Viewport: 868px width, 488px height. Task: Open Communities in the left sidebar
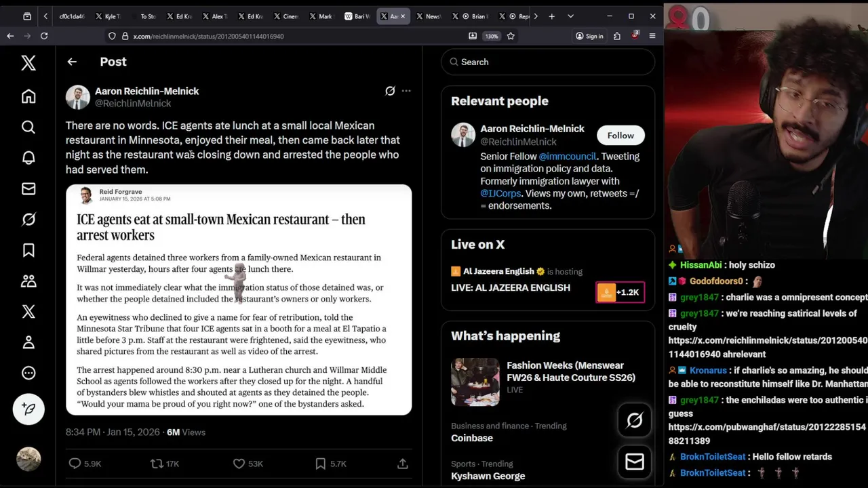click(28, 281)
